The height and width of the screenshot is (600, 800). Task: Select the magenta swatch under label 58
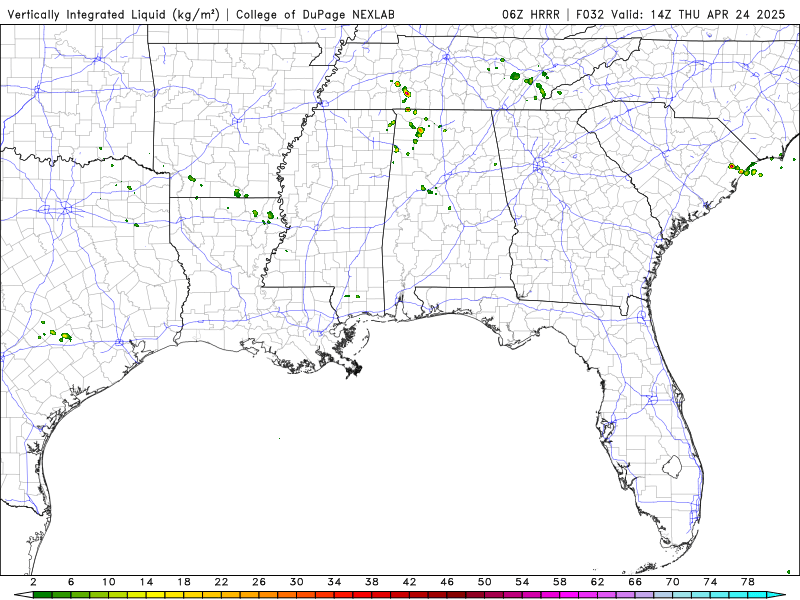pyautogui.click(x=569, y=595)
